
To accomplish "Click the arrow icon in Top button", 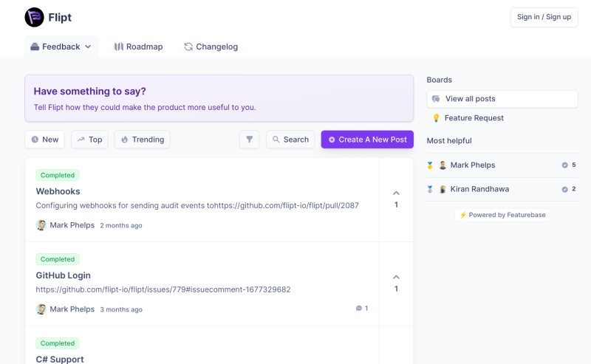I will [81, 140].
